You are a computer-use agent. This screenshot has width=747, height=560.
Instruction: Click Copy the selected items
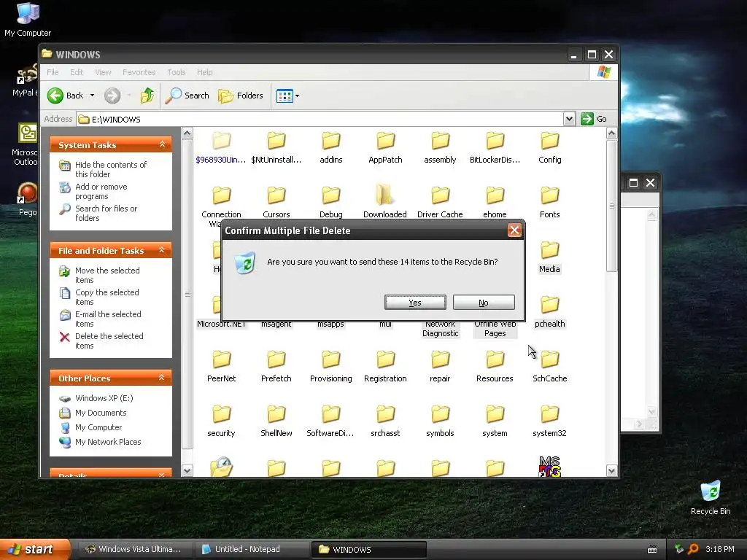coord(107,297)
